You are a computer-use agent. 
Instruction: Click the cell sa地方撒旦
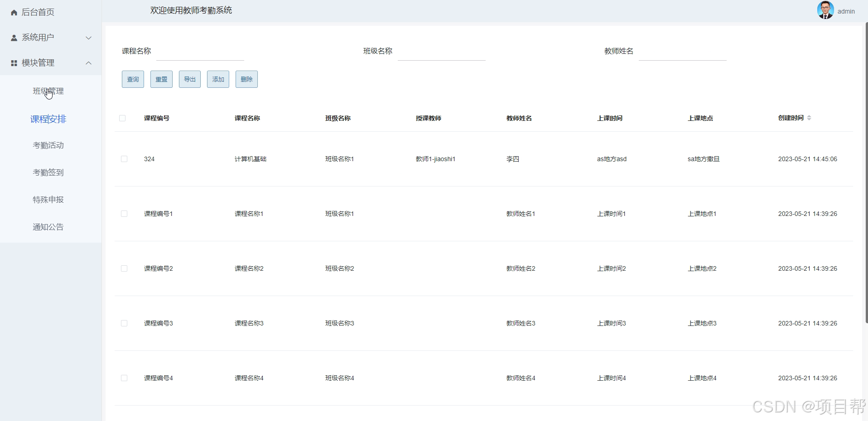pyautogui.click(x=704, y=159)
